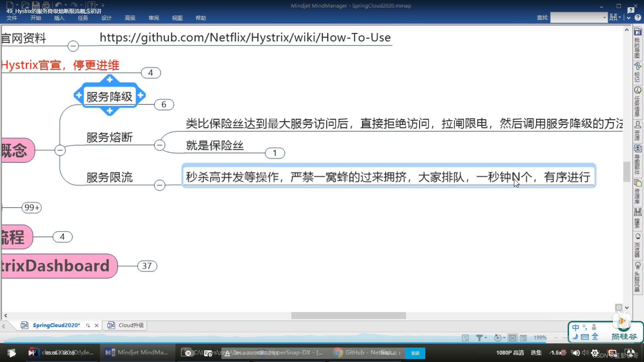Open the 插入 menu

(59, 18)
